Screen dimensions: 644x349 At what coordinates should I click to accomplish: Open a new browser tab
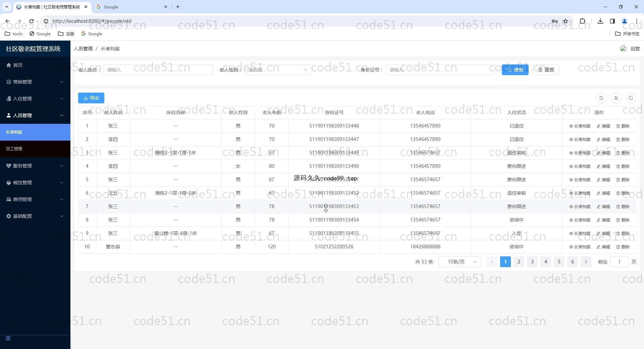point(178,7)
